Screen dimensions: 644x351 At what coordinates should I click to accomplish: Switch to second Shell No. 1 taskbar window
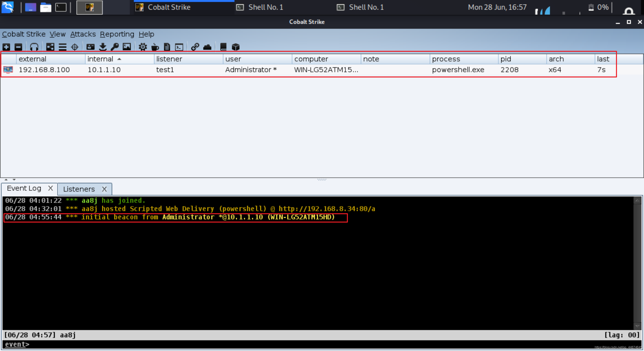385,7
